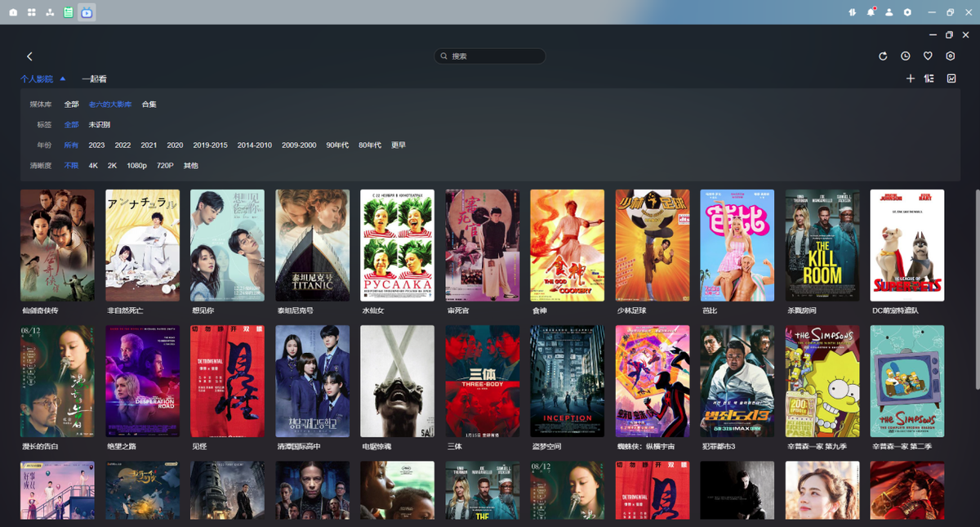Go back with the left arrow
The image size is (980, 527).
pyautogui.click(x=29, y=56)
